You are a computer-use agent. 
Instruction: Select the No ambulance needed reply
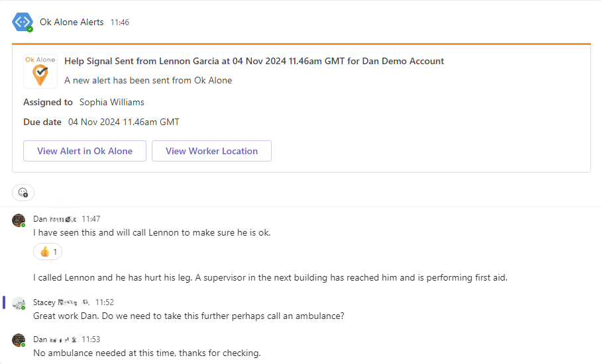tap(147, 353)
